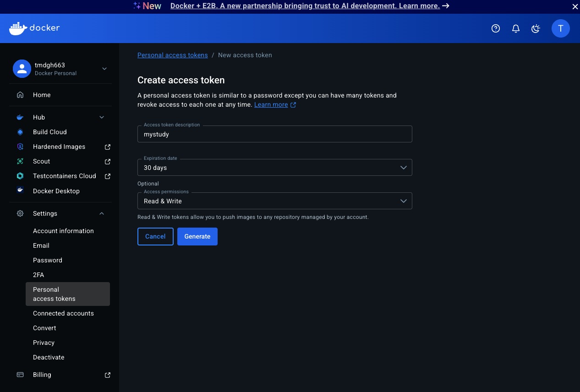The image size is (580, 392).
Task: Click the Hub whale icon
Action: (20, 117)
